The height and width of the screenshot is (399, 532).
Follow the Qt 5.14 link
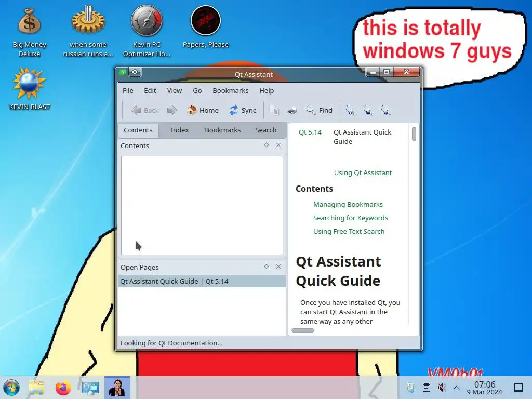[x=310, y=132]
